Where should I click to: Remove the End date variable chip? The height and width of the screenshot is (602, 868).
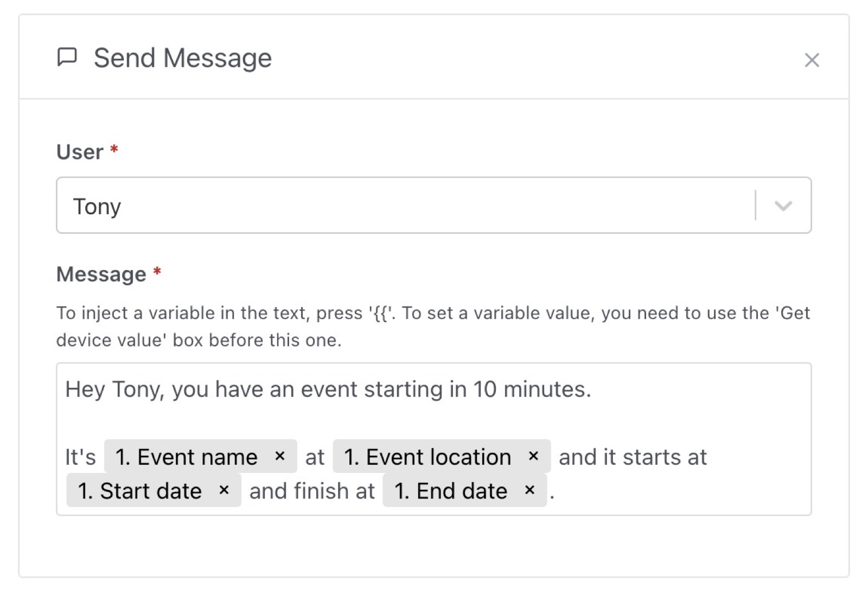(530, 491)
